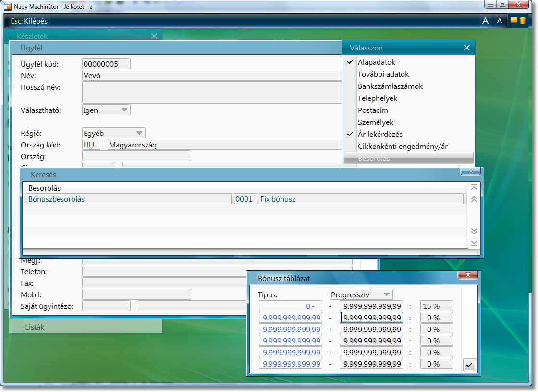Click Esc: Kilépés exit button
This screenshot has height=392, width=538.
click(x=29, y=21)
